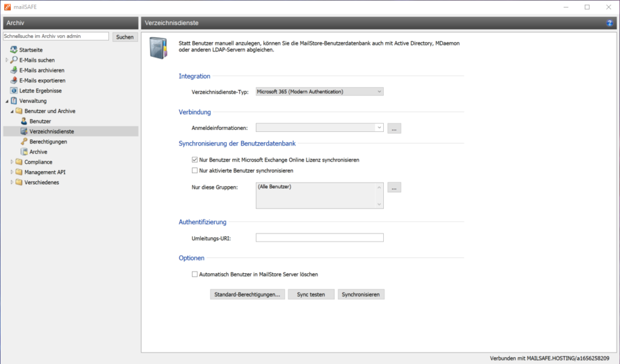Click the E-Mails exportieren icon
The width and height of the screenshot is (620, 364).
pyautogui.click(x=14, y=80)
